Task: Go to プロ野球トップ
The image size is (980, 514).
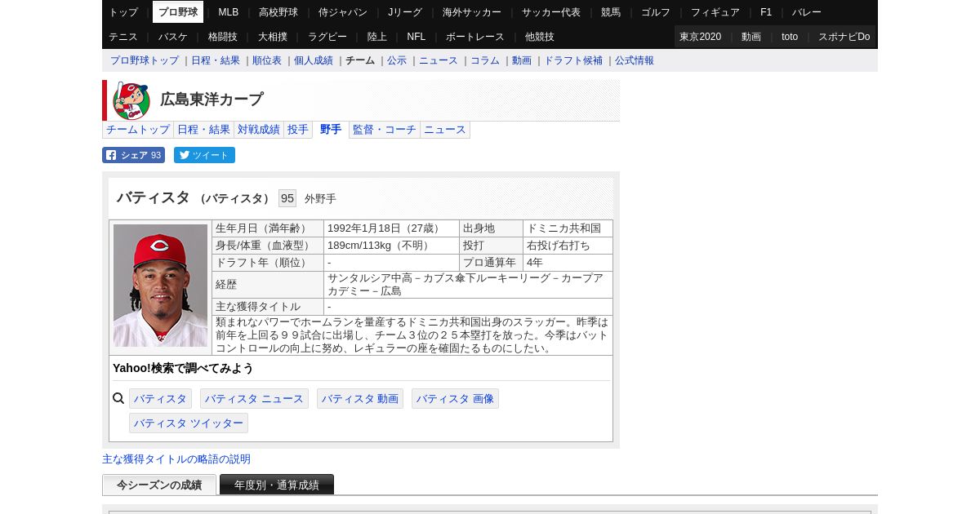Action: 145,60
